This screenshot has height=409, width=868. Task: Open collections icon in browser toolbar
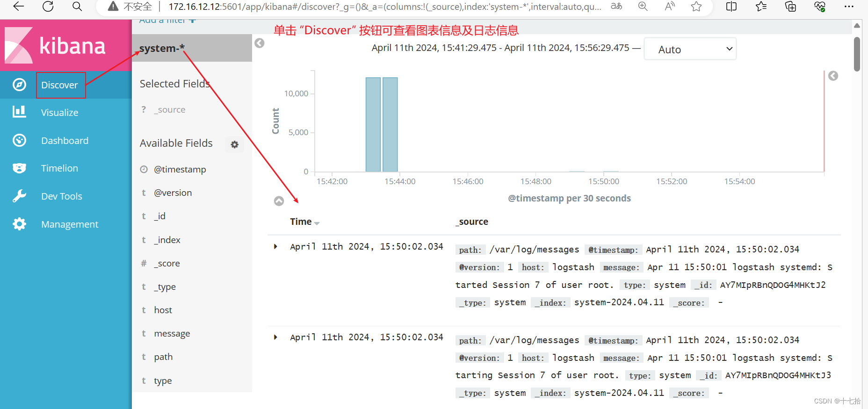[x=790, y=7]
